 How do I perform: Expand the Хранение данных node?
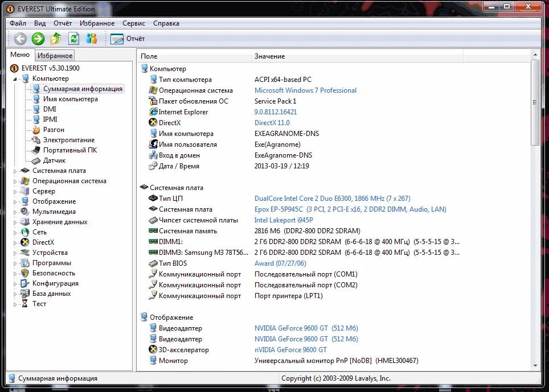pyautogui.click(x=15, y=222)
